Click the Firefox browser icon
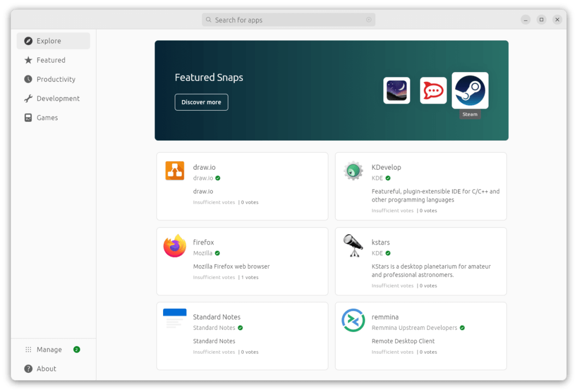577x392 pixels. 174,246
